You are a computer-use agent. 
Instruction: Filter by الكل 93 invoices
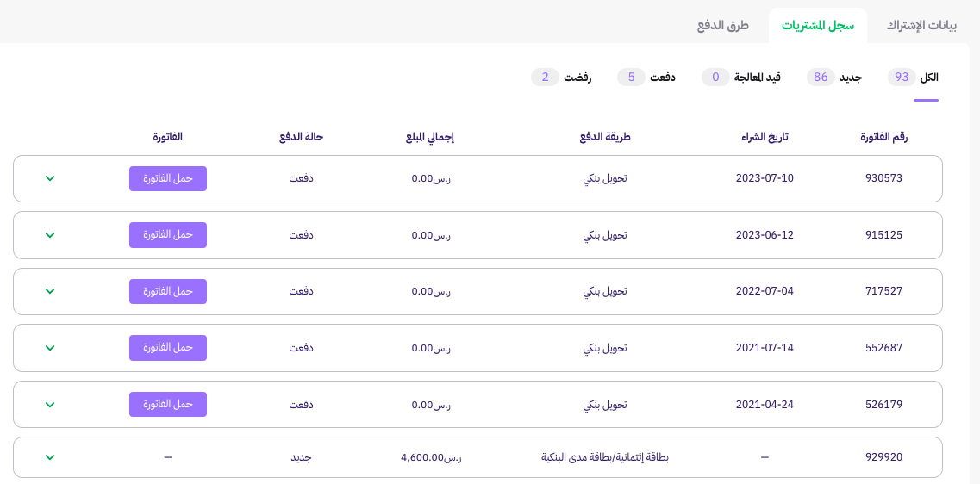tap(913, 78)
